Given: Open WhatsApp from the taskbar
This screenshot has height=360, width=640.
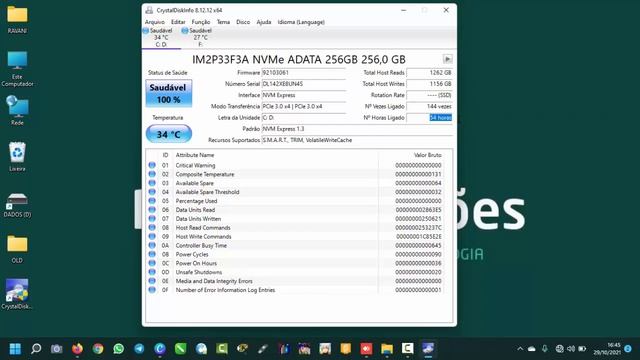Looking at the screenshot, I should [x=118, y=349].
